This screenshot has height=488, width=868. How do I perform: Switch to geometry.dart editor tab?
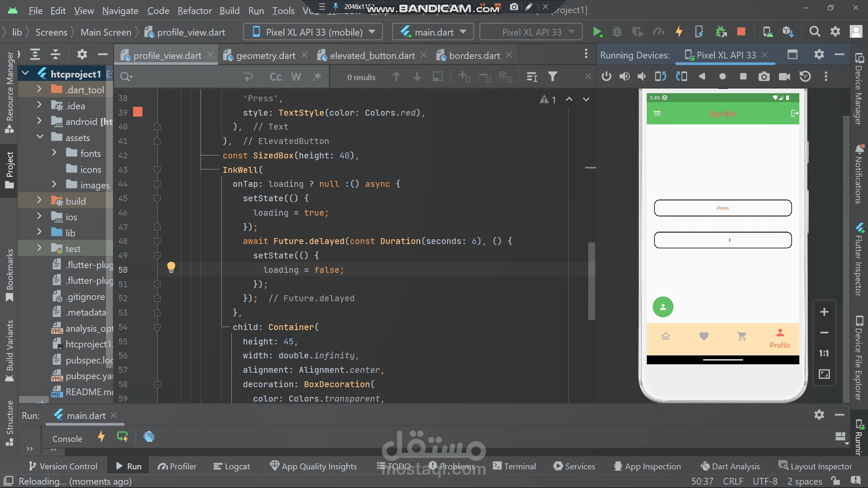pos(265,55)
